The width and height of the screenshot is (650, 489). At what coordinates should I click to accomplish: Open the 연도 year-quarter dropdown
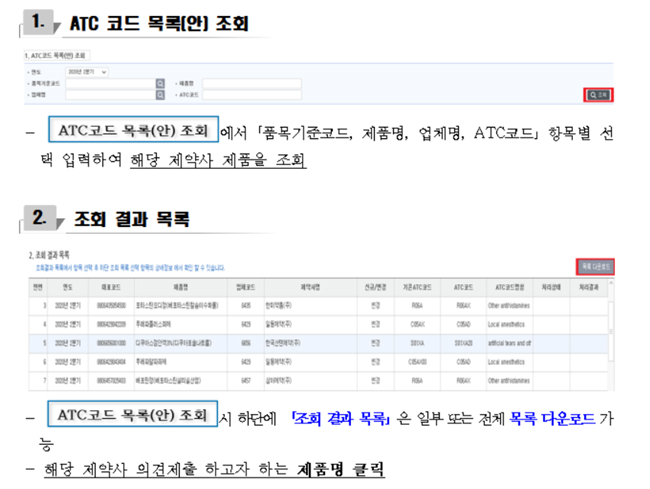(87, 72)
